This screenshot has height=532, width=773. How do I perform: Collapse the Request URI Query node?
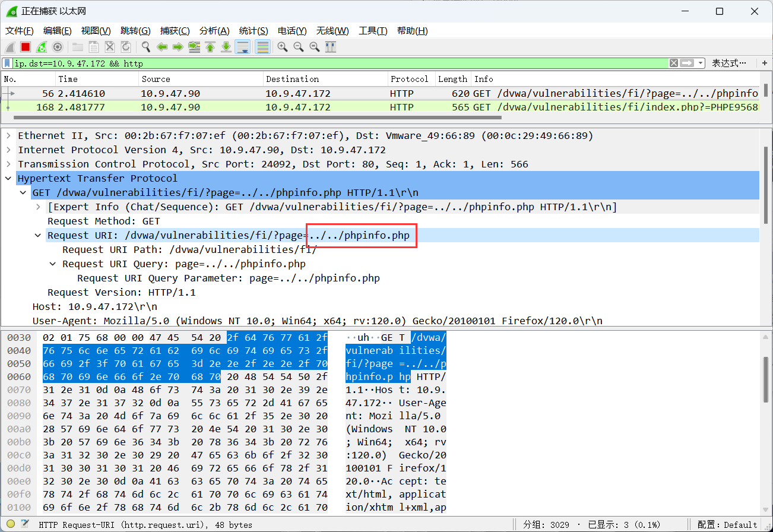(x=53, y=264)
